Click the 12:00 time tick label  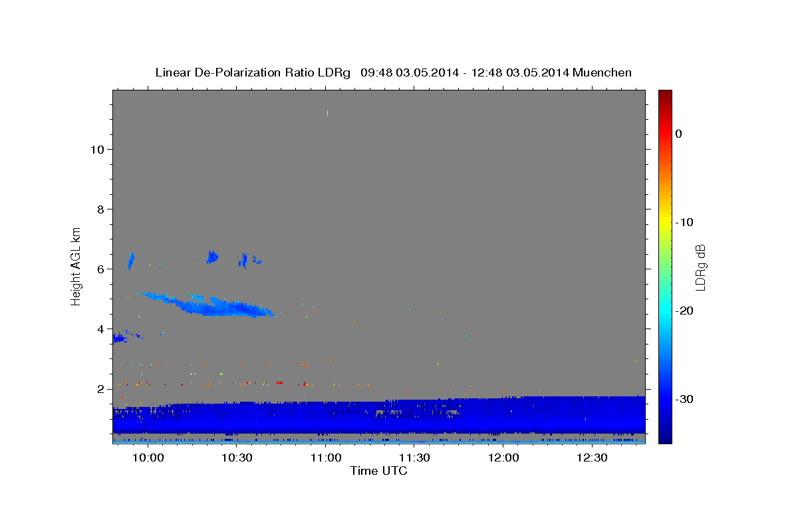click(504, 458)
